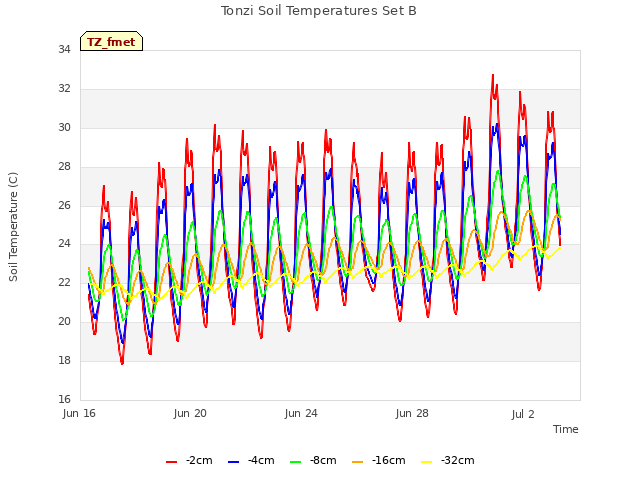Image resolution: width=640 pixels, height=480 pixels.
Task: Click the lowest red trough near 18 degrees
Action: [122, 363]
